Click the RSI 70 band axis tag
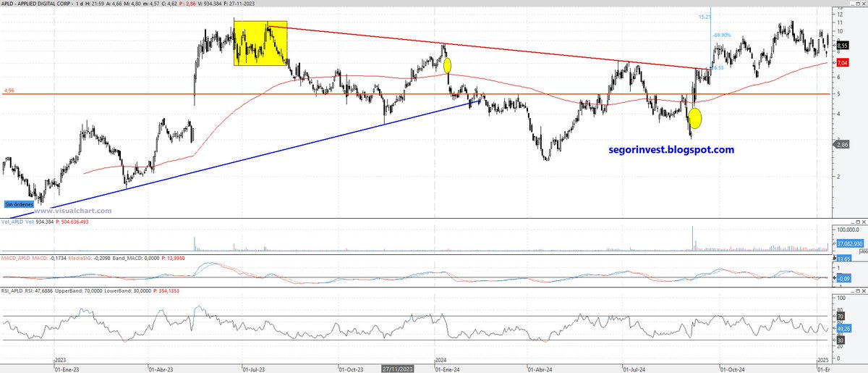Screen dimensions: 868x373 point(841,317)
